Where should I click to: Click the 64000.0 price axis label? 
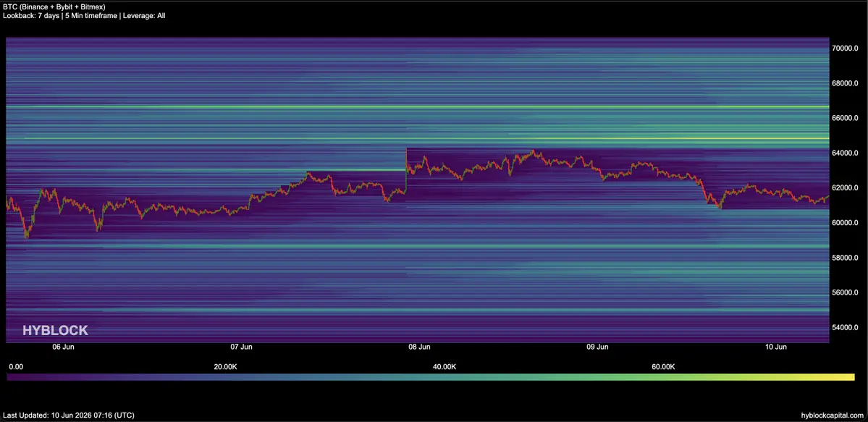tap(846, 153)
